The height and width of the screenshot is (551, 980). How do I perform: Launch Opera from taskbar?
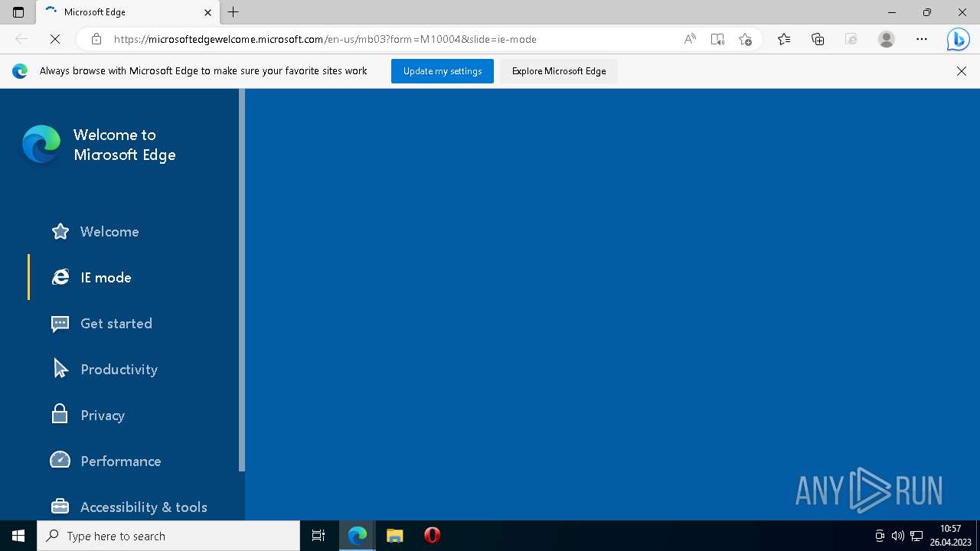[432, 536]
